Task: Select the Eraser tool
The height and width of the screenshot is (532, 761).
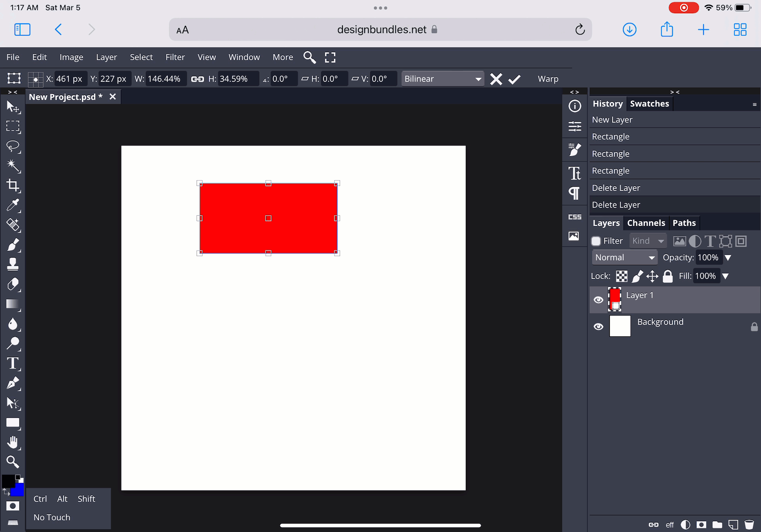Action: click(13, 284)
